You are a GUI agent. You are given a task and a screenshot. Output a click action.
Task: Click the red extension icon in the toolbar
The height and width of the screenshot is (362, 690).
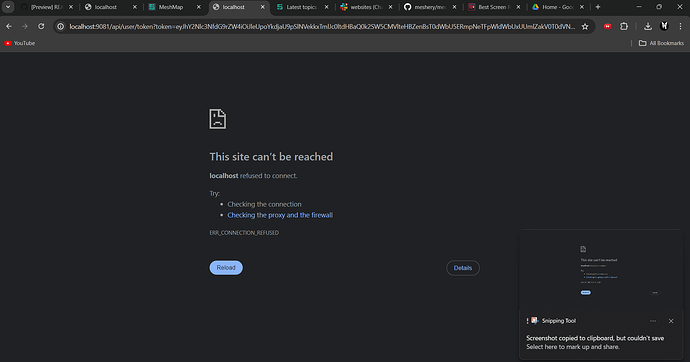(x=607, y=26)
